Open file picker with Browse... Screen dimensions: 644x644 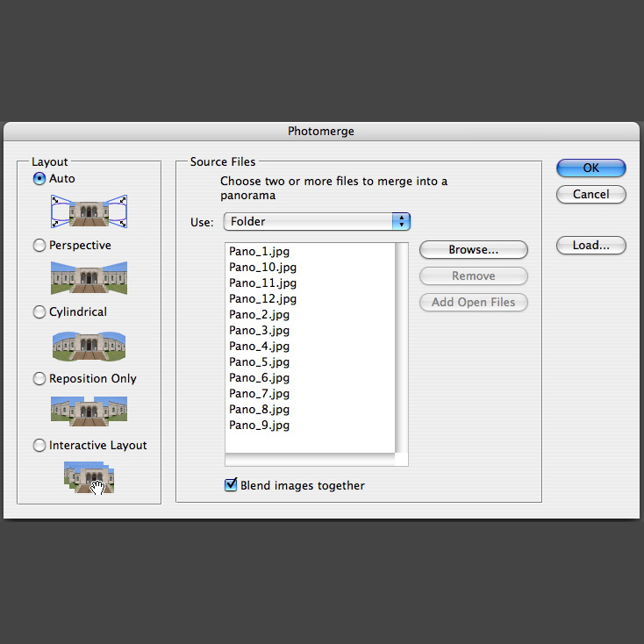473,250
